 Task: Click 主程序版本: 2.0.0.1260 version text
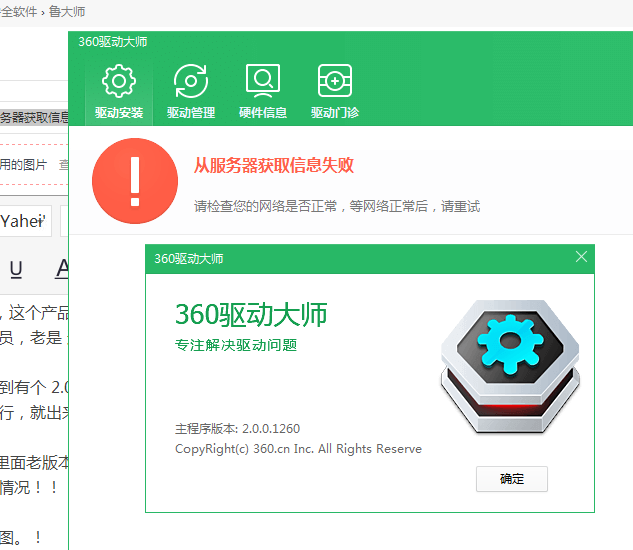point(237,428)
